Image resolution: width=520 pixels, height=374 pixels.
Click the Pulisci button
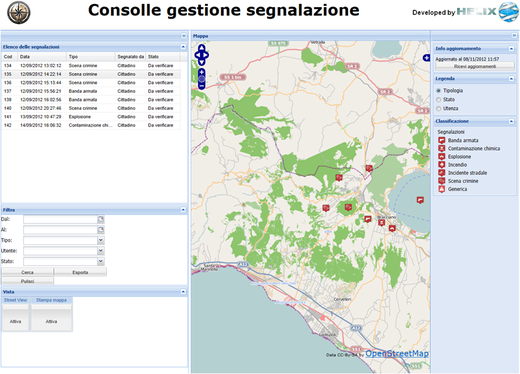point(27,281)
